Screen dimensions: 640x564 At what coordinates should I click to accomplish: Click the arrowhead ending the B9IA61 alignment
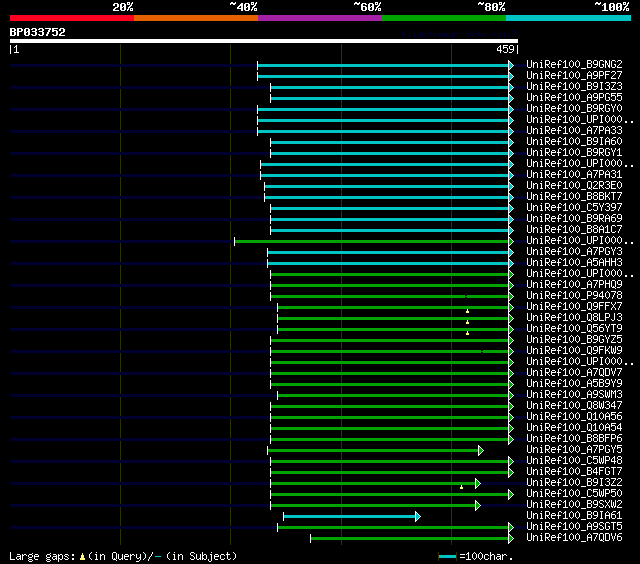coord(418,517)
